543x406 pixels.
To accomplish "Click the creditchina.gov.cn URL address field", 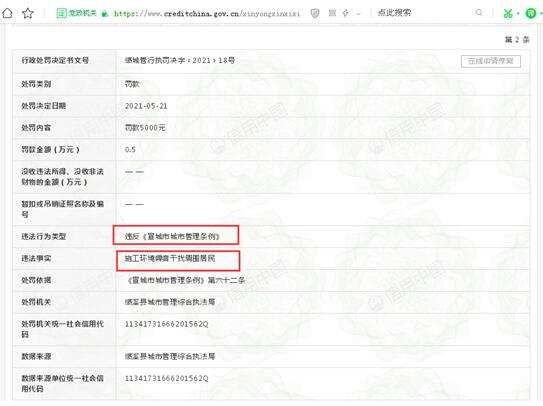I will tap(207, 14).
